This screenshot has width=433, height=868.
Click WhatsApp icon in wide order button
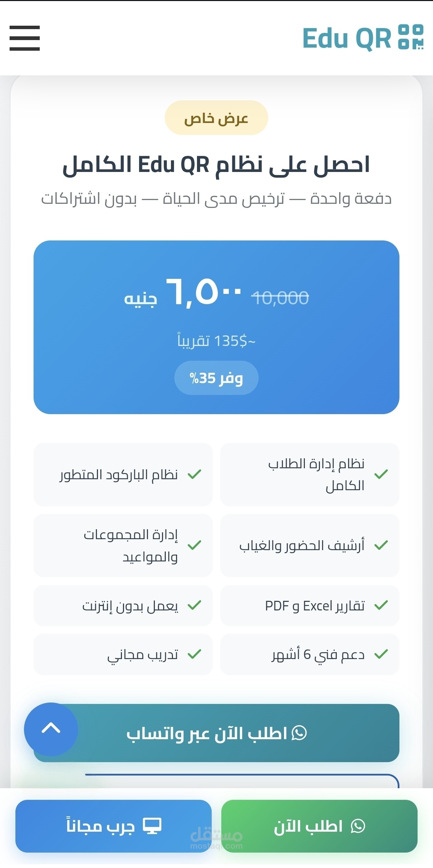(299, 733)
